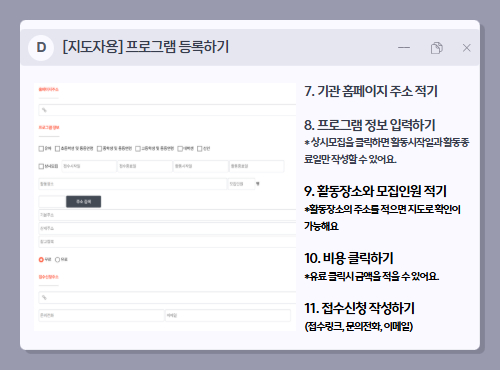
Task: Click the 활동종료일 date field
Action: pos(256,166)
